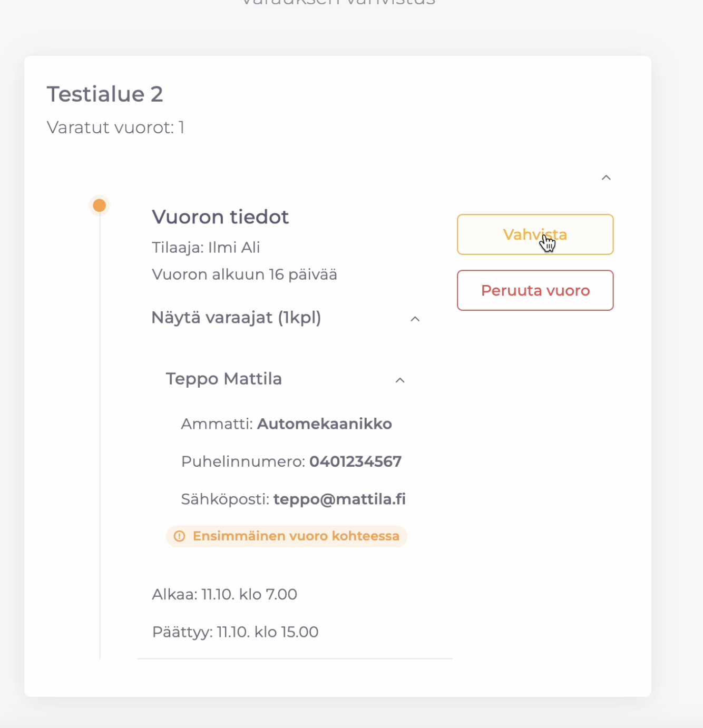The image size is (703, 728).
Task: Click the Alkaa start time line
Action: point(224,594)
